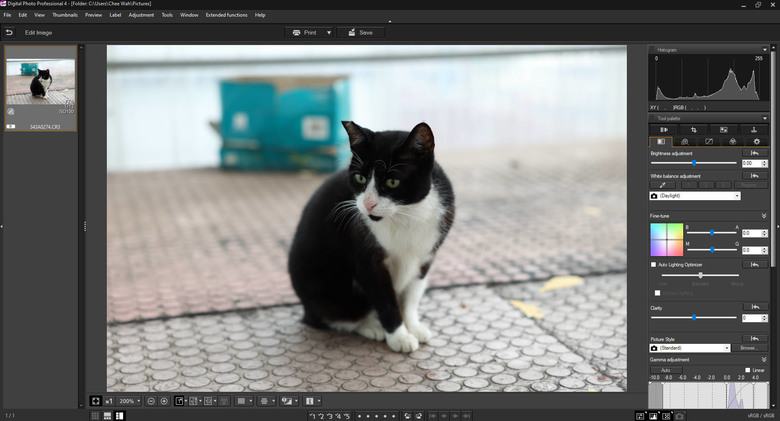Switch to the detail magnifier tab
Viewport: 780px width, 421px height.
(x=685, y=142)
